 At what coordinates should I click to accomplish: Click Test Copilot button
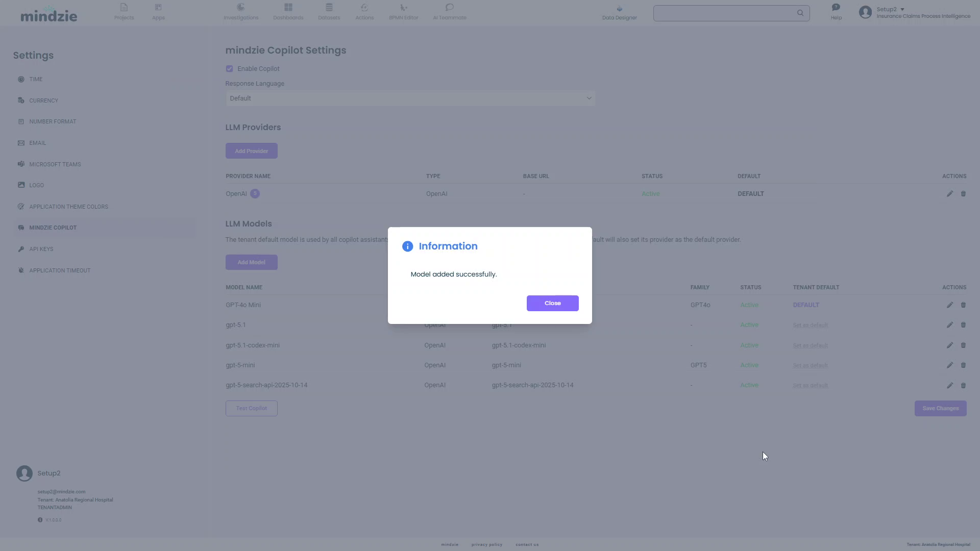click(251, 408)
